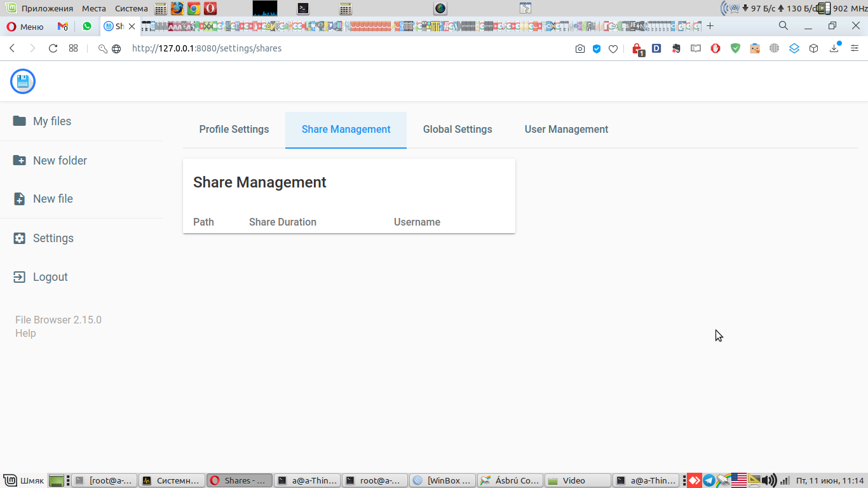Switch keyboard layout via the US flag icon
Screen dimensions: 868x488
738,480
